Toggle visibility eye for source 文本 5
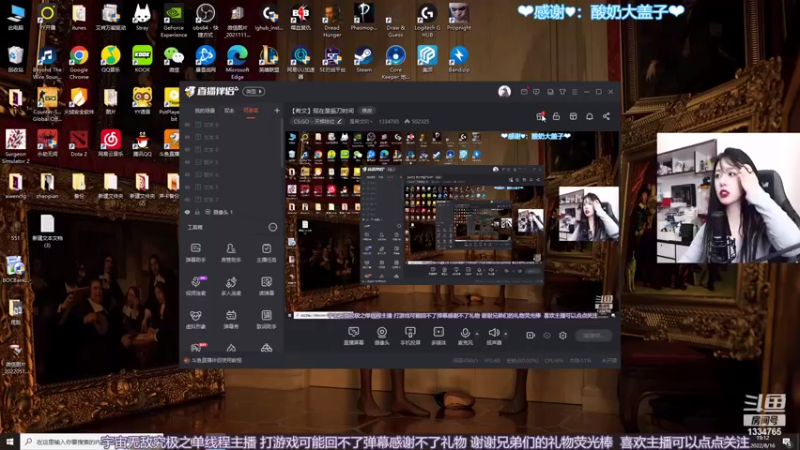The width and height of the screenshot is (800, 450). coord(187,187)
